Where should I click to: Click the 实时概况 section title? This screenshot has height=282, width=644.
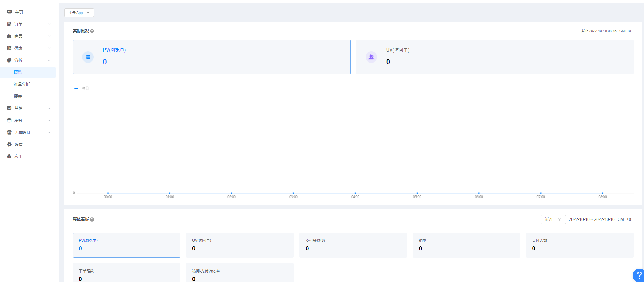(81, 31)
